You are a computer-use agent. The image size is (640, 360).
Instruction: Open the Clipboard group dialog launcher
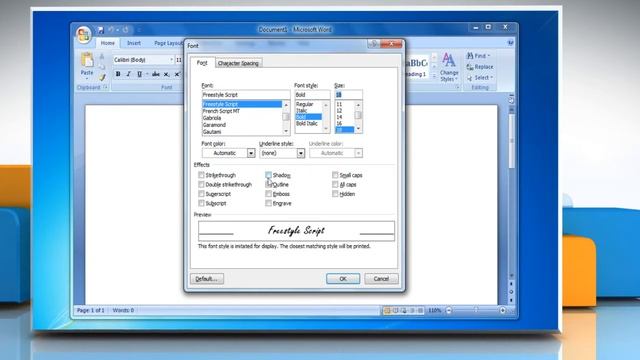(105, 87)
